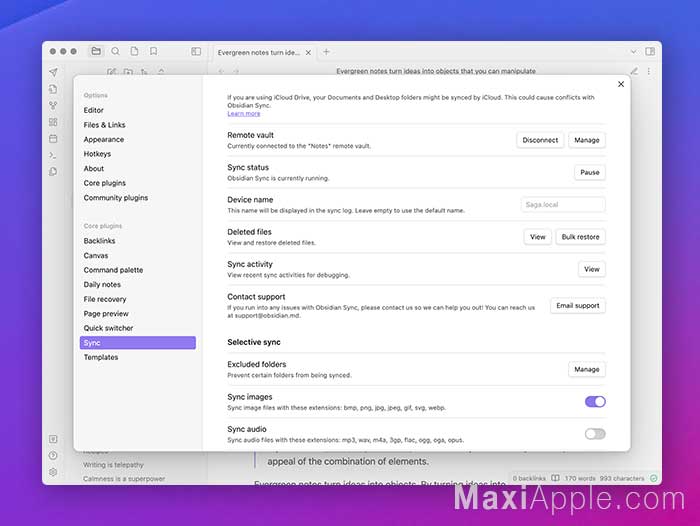This screenshot has height=526, width=700.
Task: Open daily note calendar ribbon icon
Action: (53, 138)
